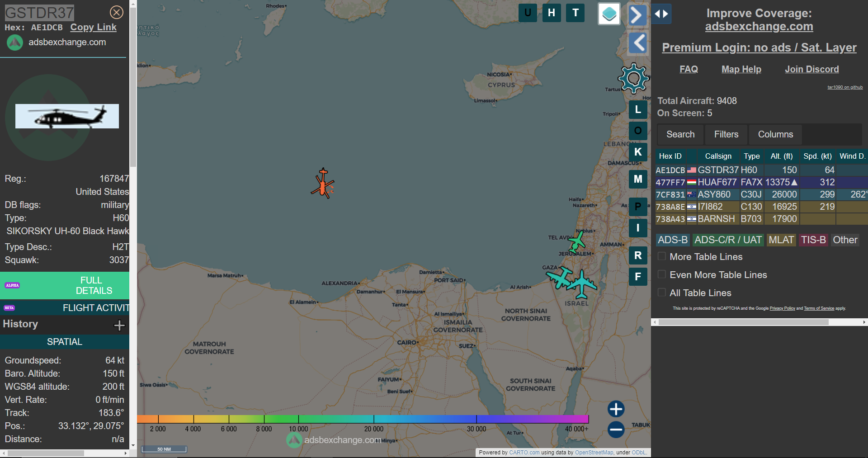Screen dimensions: 868x458
Task: Open the settings gear on map
Action: pos(633,78)
